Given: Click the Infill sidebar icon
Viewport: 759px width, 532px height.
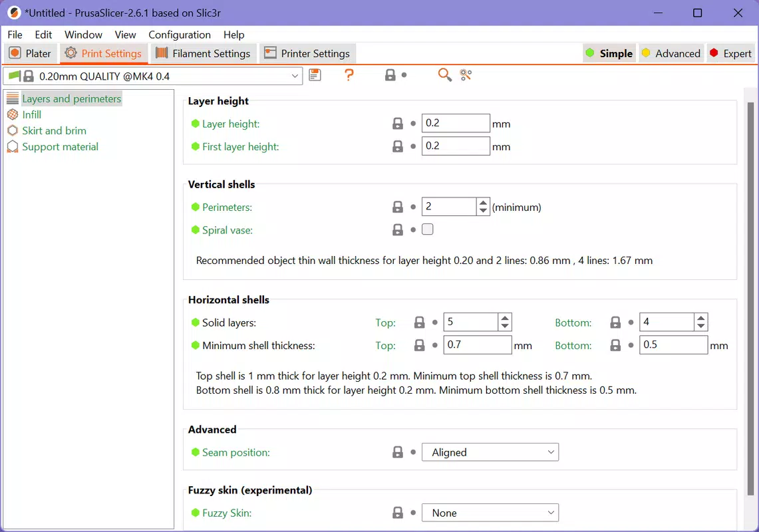Looking at the screenshot, I should click(x=13, y=115).
